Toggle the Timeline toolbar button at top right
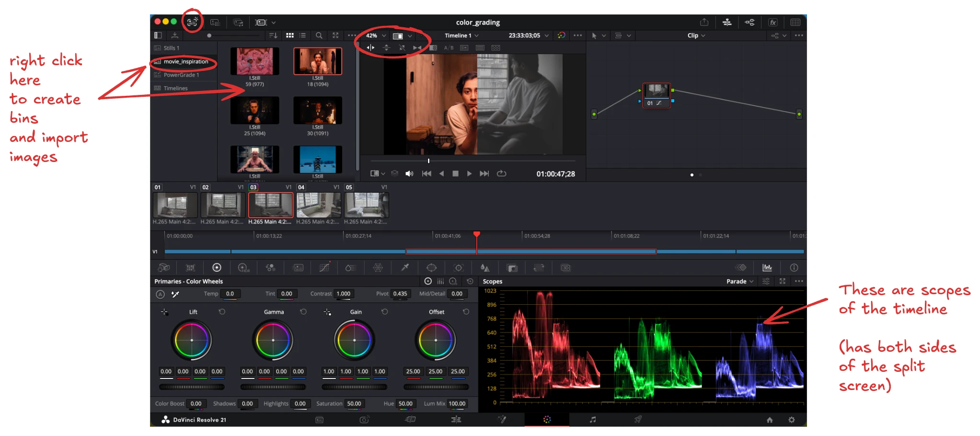Image resolution: width=980 pixels, height=436 pixels. coord(727,22)
